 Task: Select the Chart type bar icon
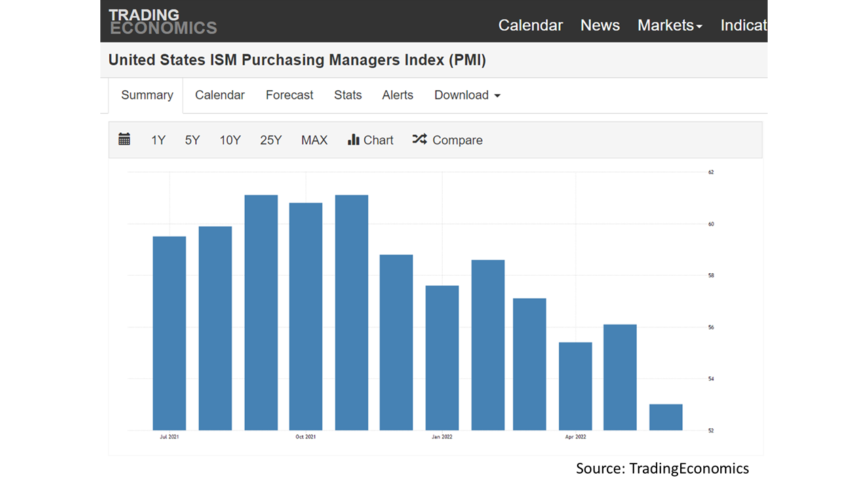(x=355, y=140)
